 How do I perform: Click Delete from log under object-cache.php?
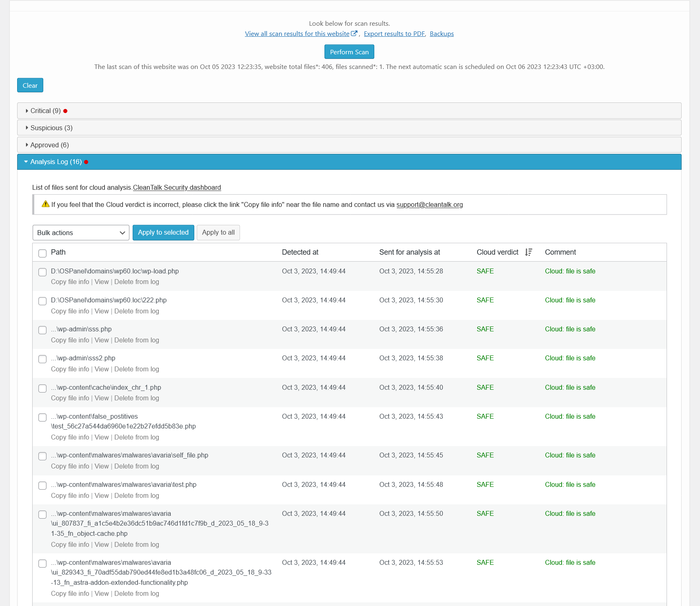(137, 544)
